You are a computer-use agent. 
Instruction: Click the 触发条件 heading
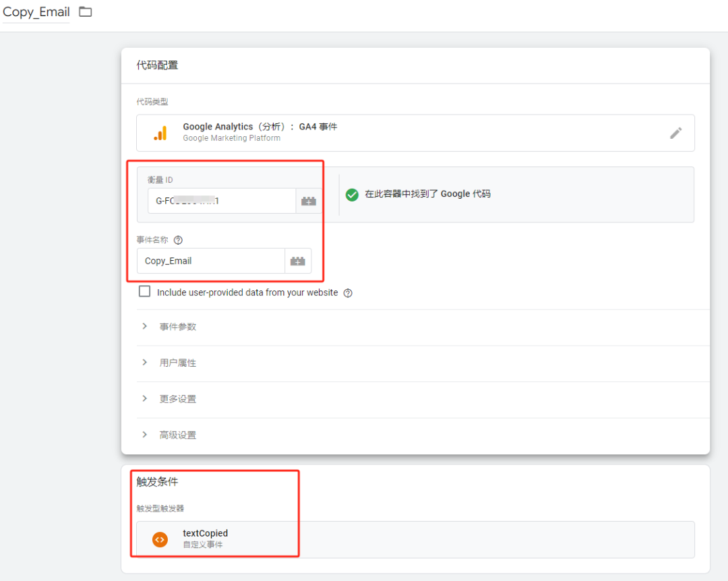click(157, 482)
